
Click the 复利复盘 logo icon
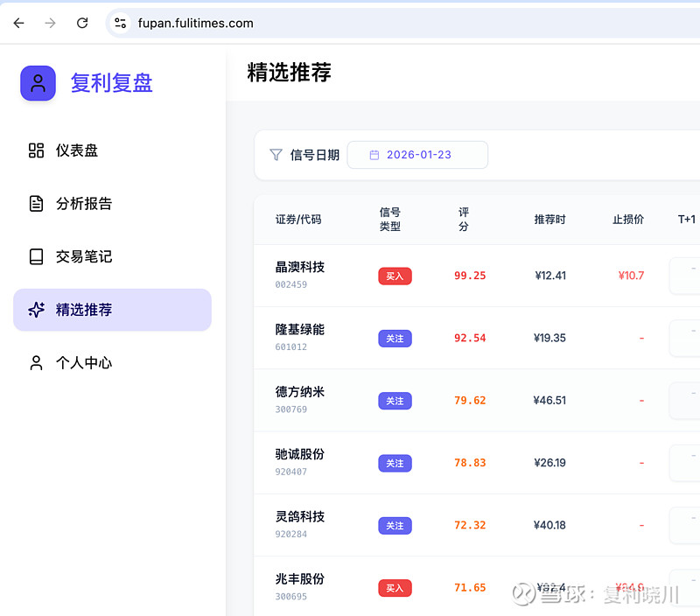tap(38, 83)
